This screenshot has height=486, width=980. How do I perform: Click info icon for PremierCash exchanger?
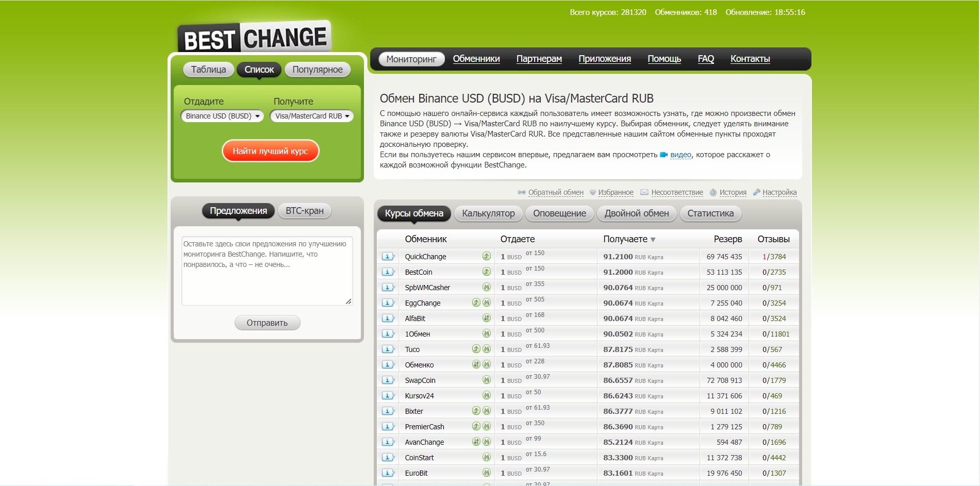(388, 427)
